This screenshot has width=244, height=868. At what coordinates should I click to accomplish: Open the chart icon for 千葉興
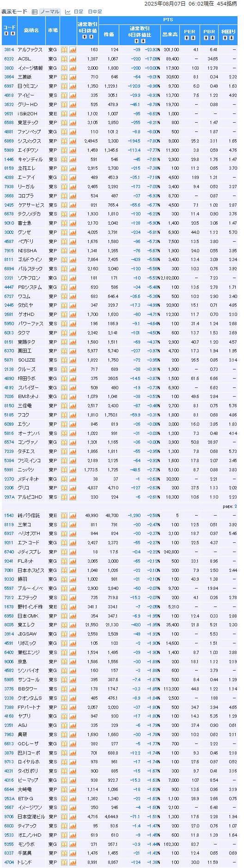point(73,853)
